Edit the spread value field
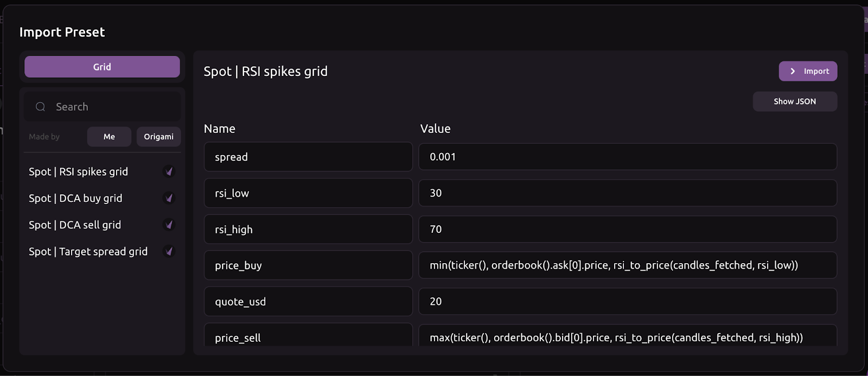 tap(627, 157)
